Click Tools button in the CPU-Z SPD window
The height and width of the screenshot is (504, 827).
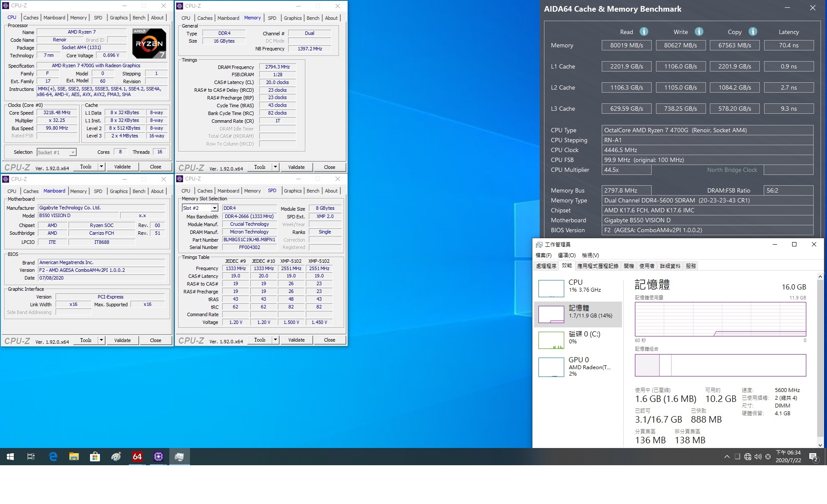click(260, 339)
